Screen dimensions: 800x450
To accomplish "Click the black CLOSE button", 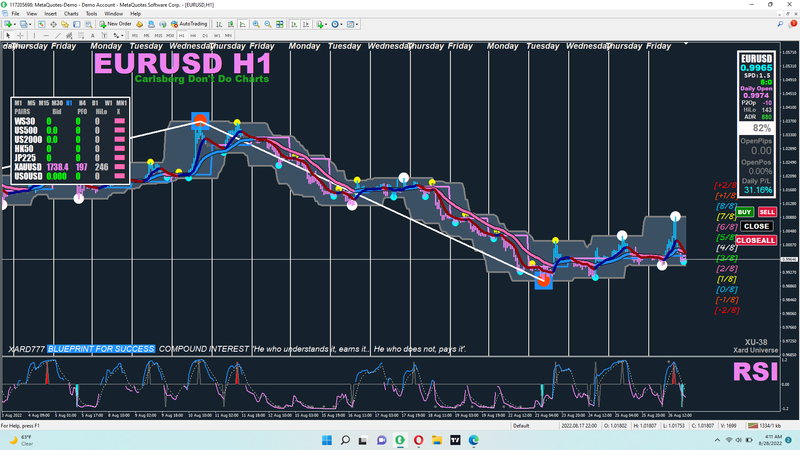I will (x=756, y=226).
